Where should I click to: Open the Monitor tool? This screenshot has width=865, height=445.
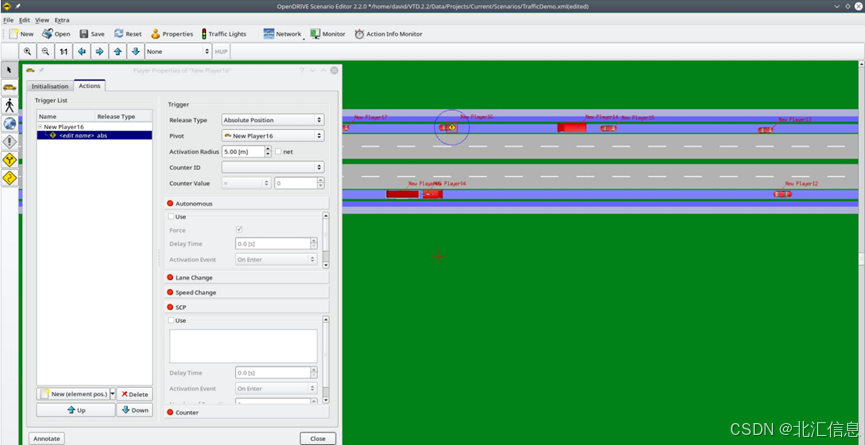[328, 34]
